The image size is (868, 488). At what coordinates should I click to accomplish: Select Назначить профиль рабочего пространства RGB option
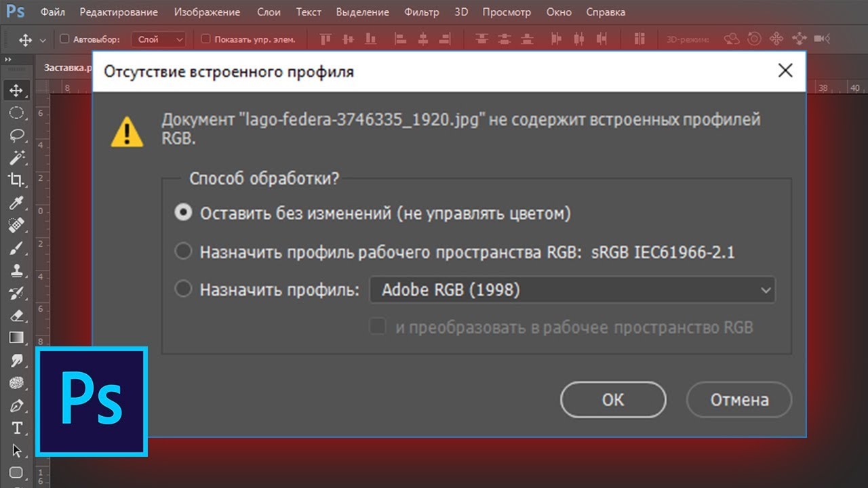tap(182, 252)
